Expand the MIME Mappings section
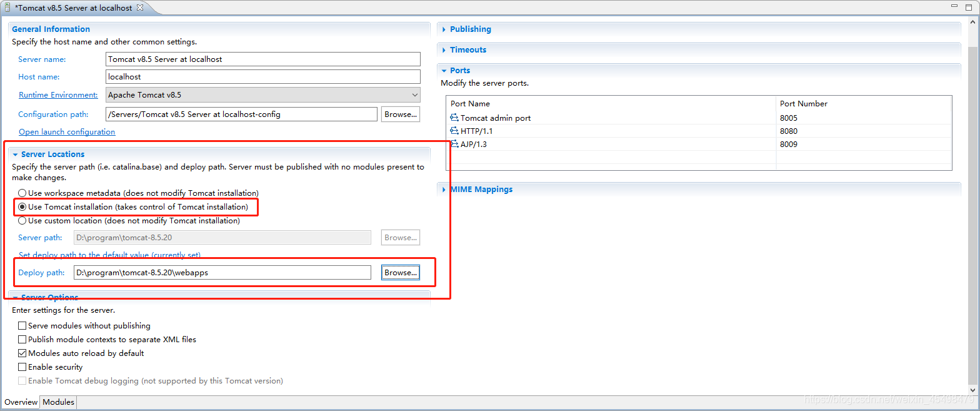The width and height of the screenshot is (980, 411). (444, 190)
